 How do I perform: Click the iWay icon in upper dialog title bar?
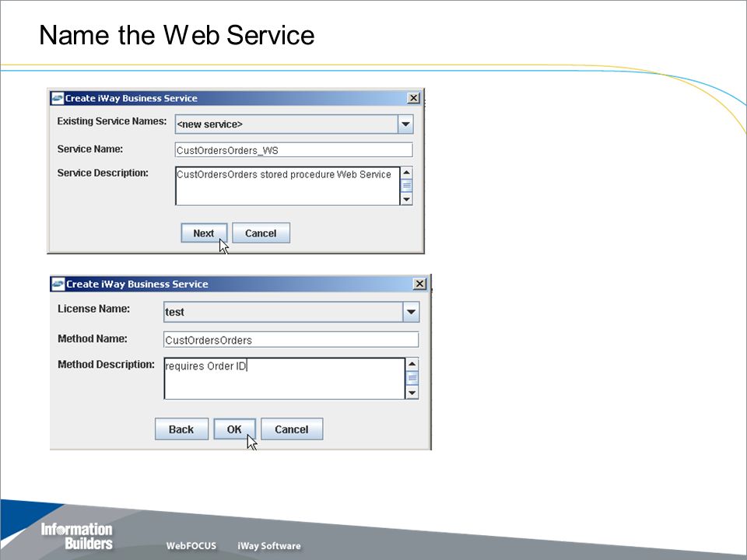(x=57, y=98)
